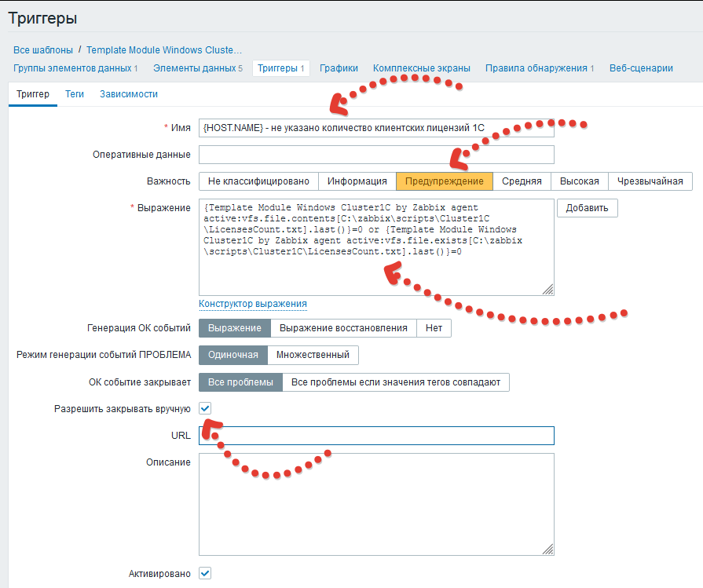Toggle 'Разрешить закрывать вручную' checkbox

pos(205,408)
